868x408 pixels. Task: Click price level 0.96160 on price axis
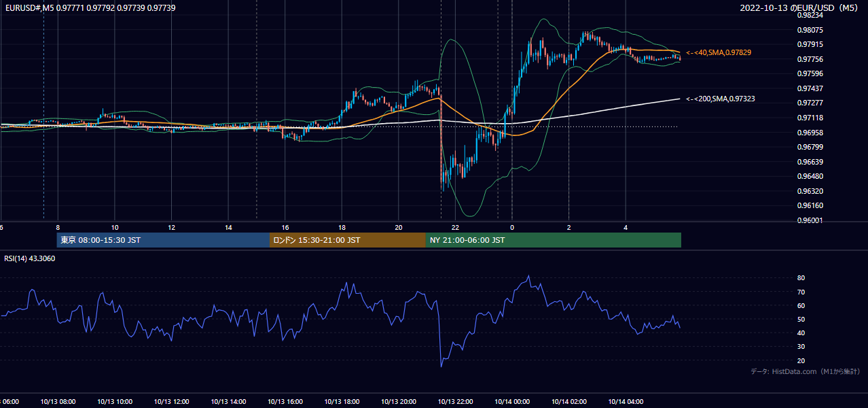(x=810, y=205)
